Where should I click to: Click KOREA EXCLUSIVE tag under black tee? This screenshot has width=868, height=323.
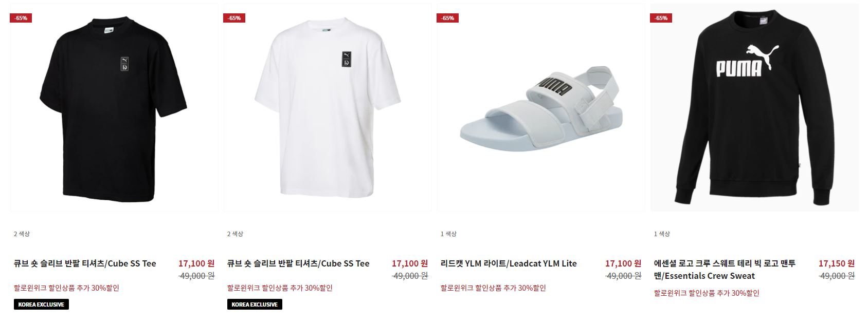(x=41, y=305)
